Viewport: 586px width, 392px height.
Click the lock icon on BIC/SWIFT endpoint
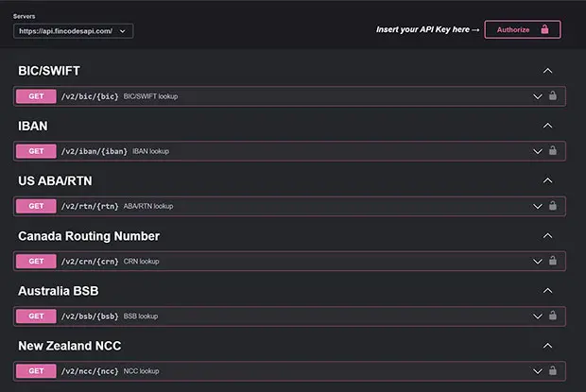(553, 96)
